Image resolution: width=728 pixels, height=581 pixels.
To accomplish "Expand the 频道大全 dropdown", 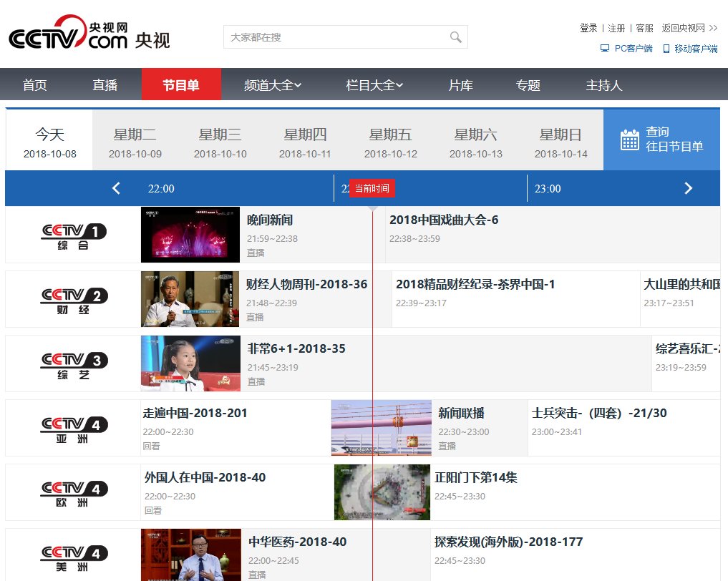I will tap(273, 84).
